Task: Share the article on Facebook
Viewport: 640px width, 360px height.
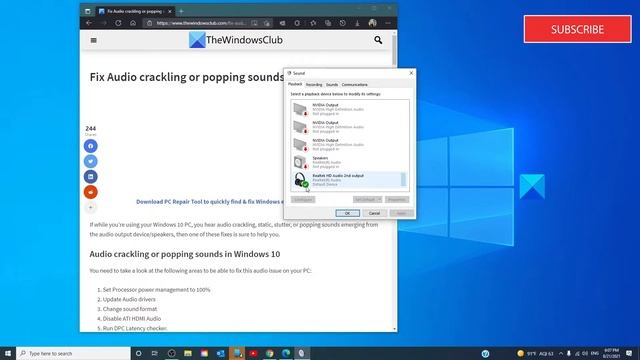Action: 91,146
